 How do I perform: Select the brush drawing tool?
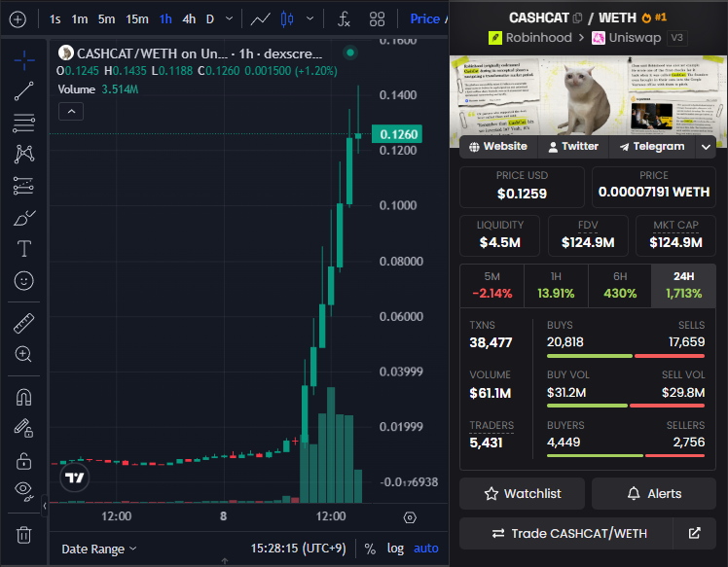(x=24, y=218)
